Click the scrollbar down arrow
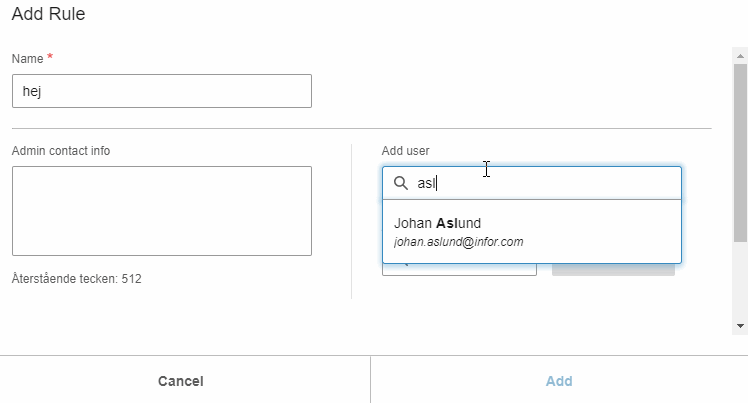The width and height of the screenshot is (748, 403). pos(740,325)
